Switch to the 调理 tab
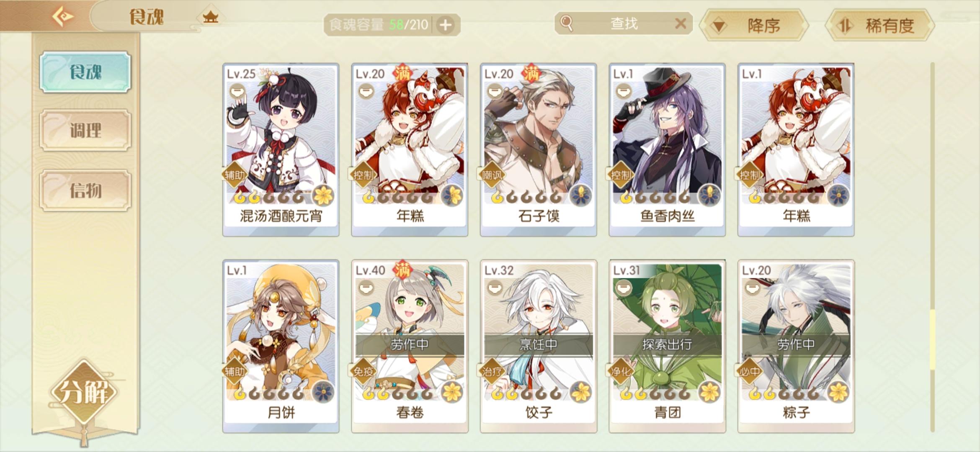 [85, 130]
